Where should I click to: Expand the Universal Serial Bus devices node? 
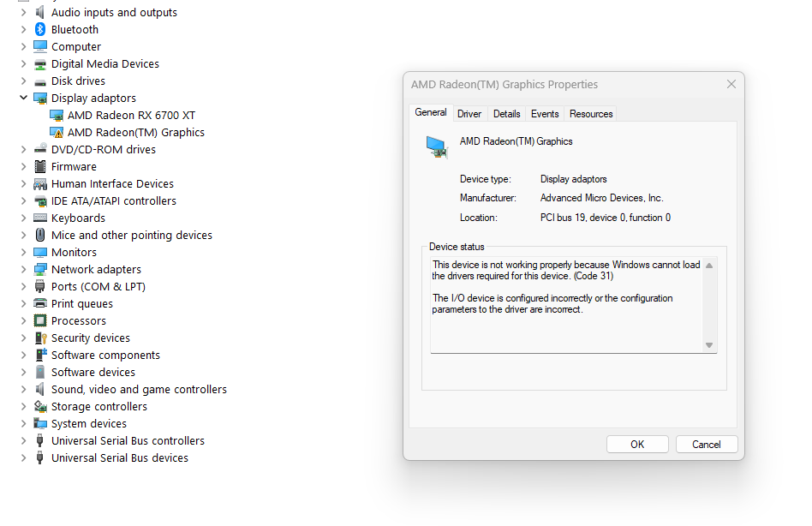tap(23, 457)
